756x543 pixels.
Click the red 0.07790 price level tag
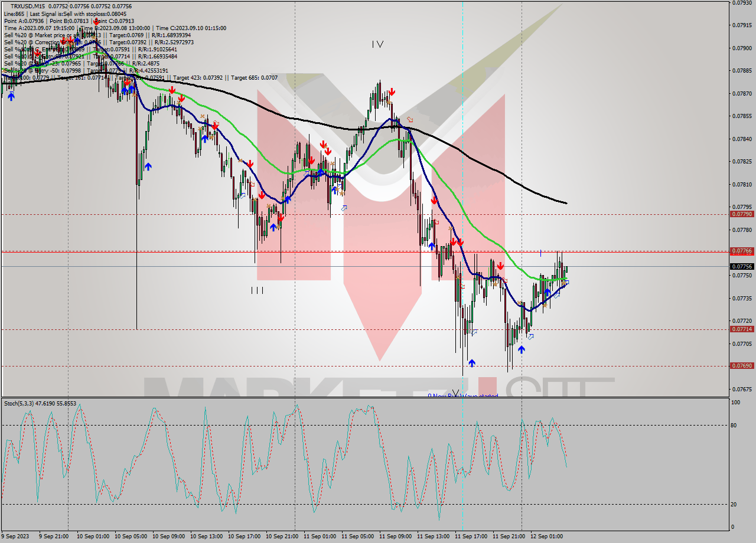click(x=742, y=214)
